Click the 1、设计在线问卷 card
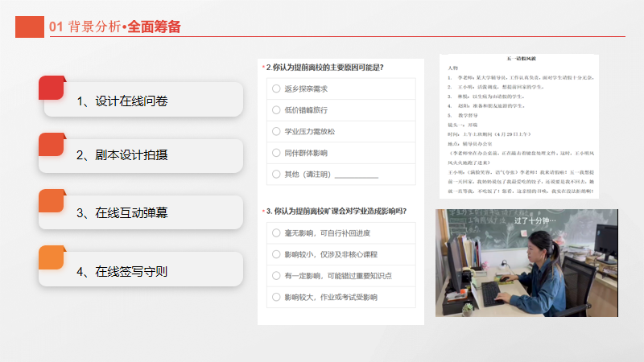Screen dimensions: 644x362 [x=143, y=99]
